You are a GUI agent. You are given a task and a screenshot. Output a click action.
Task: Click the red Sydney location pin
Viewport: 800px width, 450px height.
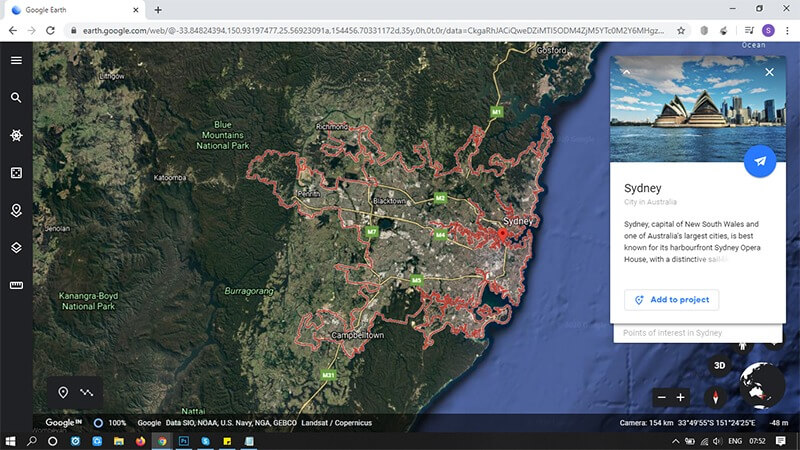(x=503, y=235)
